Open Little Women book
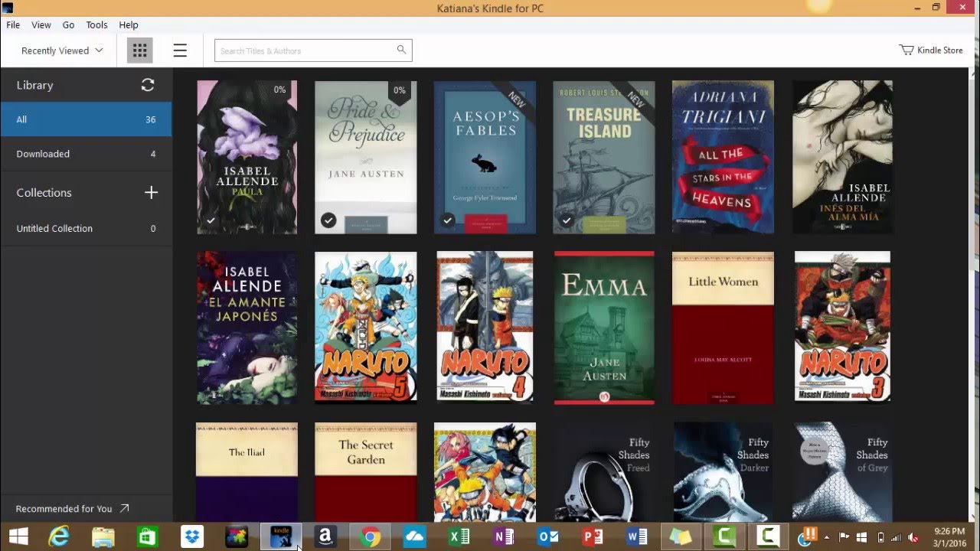This screenshot has width=980, height=551. [723, 328]
